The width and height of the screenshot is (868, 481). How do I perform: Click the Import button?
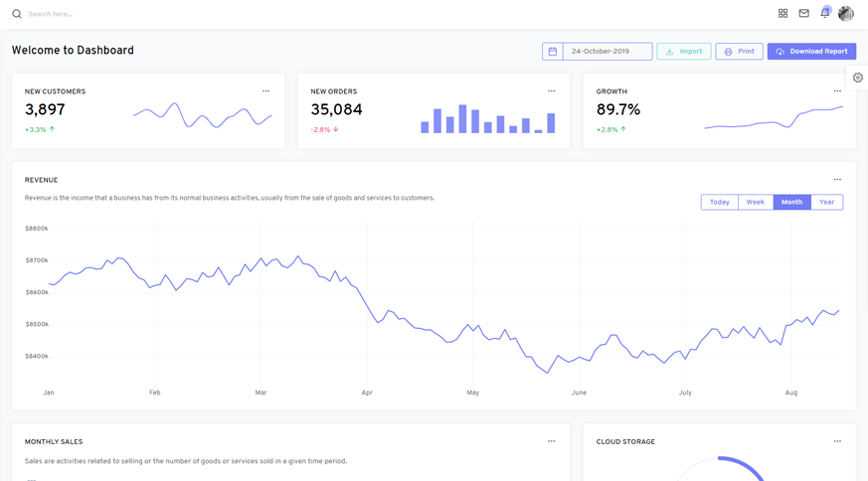coord(684,52)
